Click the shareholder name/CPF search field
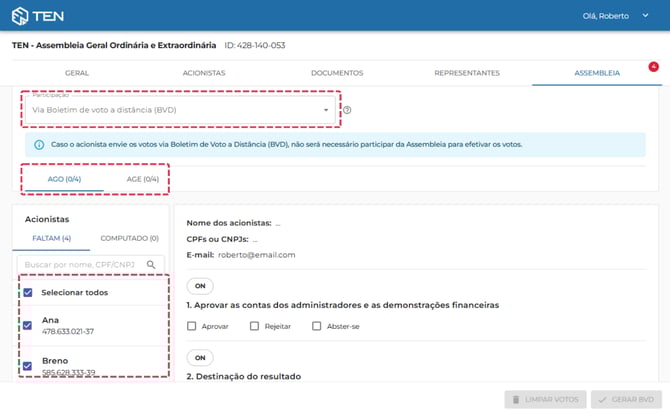 82,265
